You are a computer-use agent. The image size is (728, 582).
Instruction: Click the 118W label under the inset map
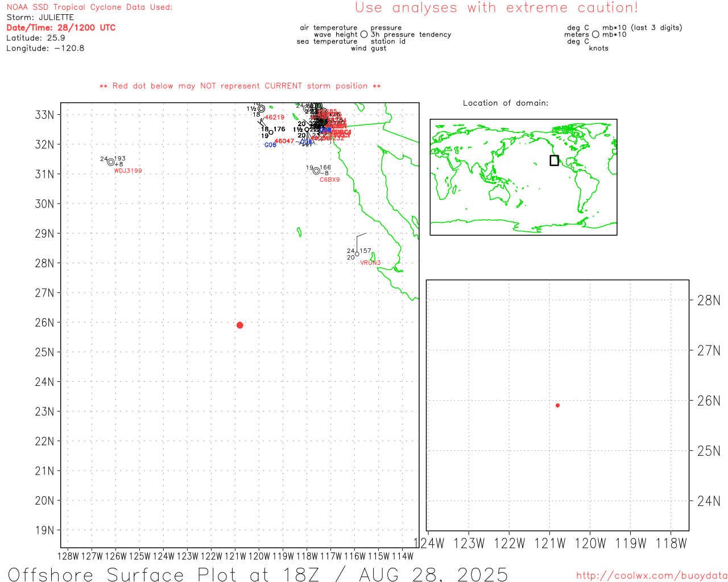[x=672, y=543]
